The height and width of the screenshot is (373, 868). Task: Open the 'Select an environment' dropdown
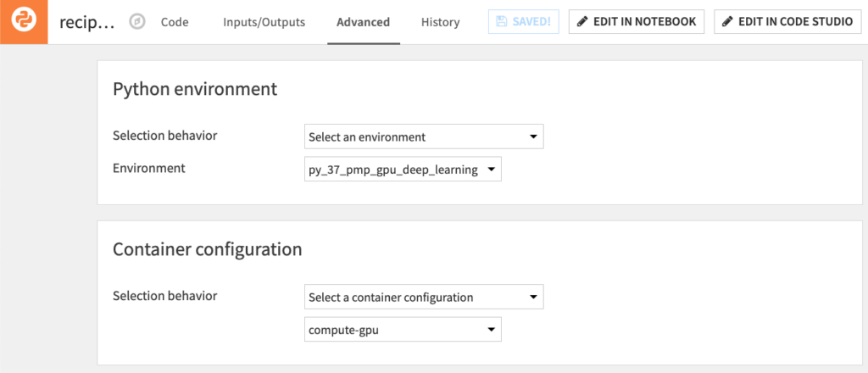(423, 136)
